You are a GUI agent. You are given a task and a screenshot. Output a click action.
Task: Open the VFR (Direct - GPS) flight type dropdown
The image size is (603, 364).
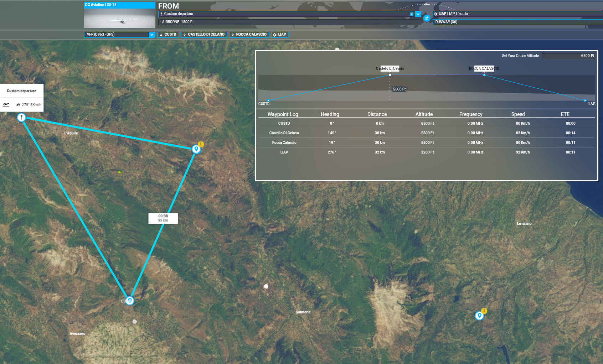point(119,35)
